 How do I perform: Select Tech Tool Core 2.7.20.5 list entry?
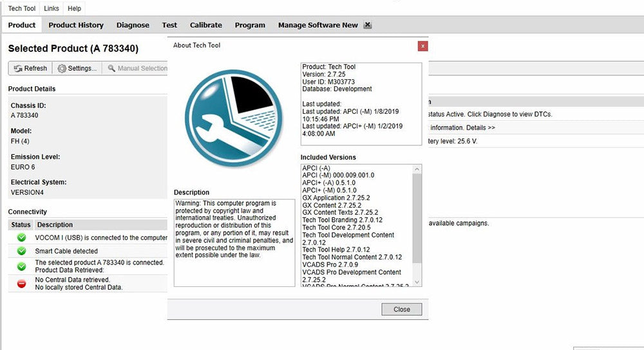335,228
